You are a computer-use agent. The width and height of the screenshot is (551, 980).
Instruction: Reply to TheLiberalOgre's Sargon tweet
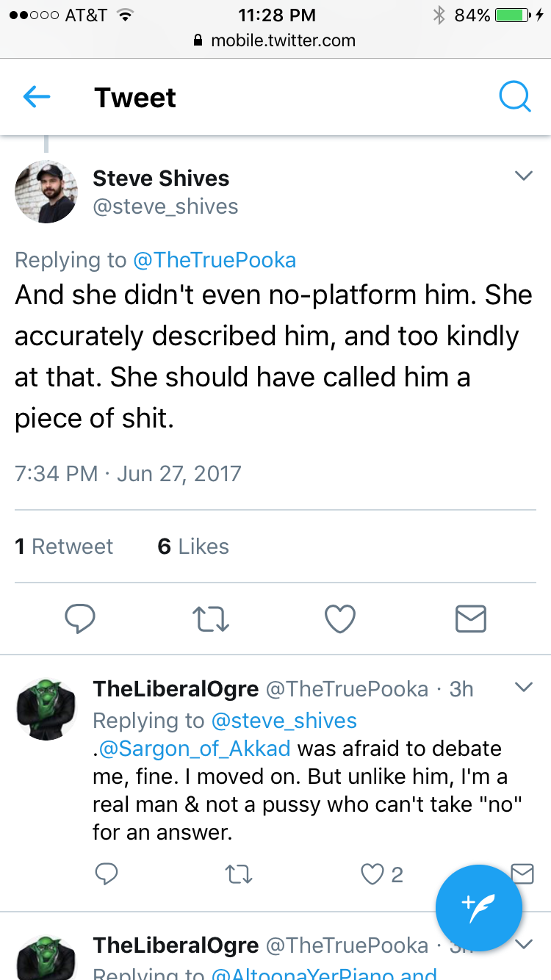[107, 874]
